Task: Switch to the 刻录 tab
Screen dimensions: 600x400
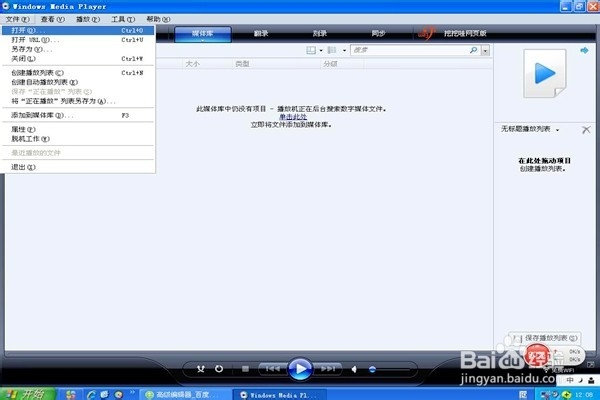Action: 320,34
